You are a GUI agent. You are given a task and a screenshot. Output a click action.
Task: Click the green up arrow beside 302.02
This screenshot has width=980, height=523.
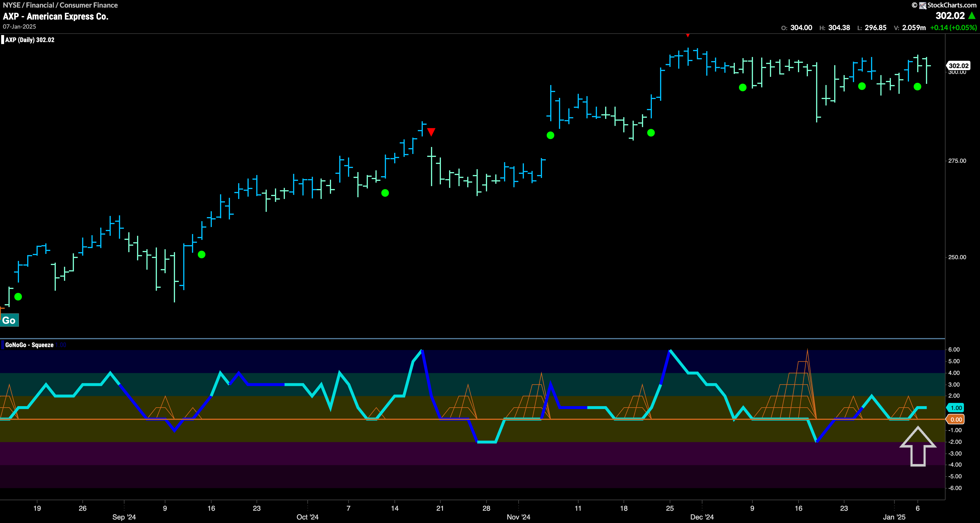point(972,15)
